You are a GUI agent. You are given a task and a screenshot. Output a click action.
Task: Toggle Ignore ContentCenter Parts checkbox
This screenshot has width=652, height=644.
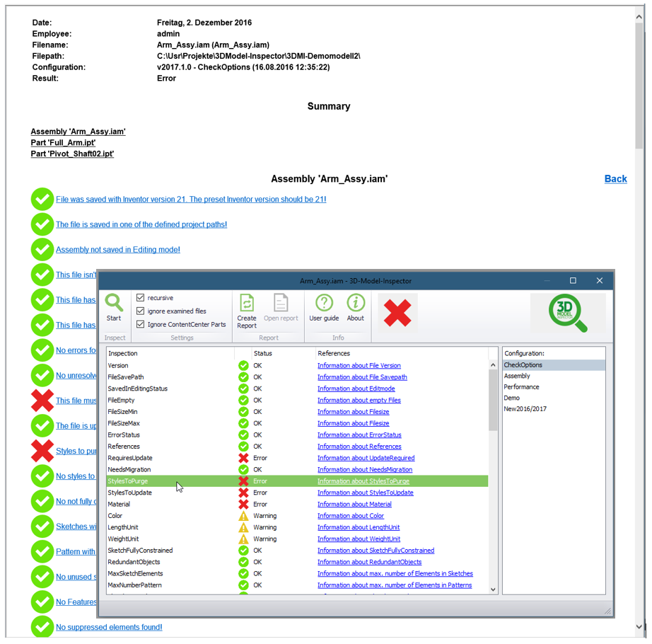[140, 324]
